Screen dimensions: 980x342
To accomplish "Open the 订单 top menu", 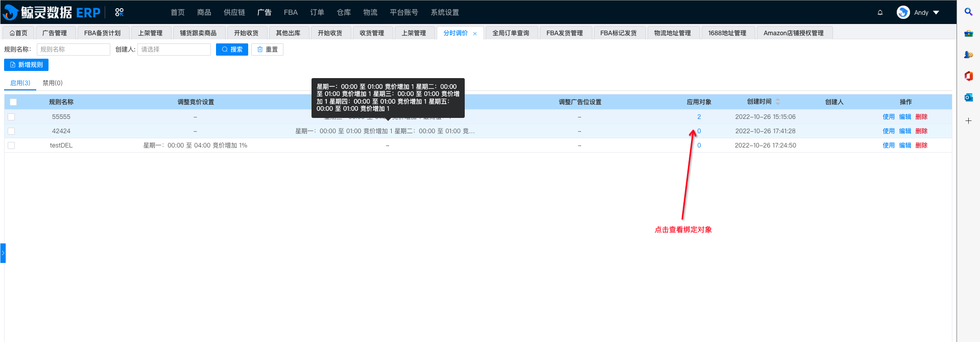I will (317, 12).
